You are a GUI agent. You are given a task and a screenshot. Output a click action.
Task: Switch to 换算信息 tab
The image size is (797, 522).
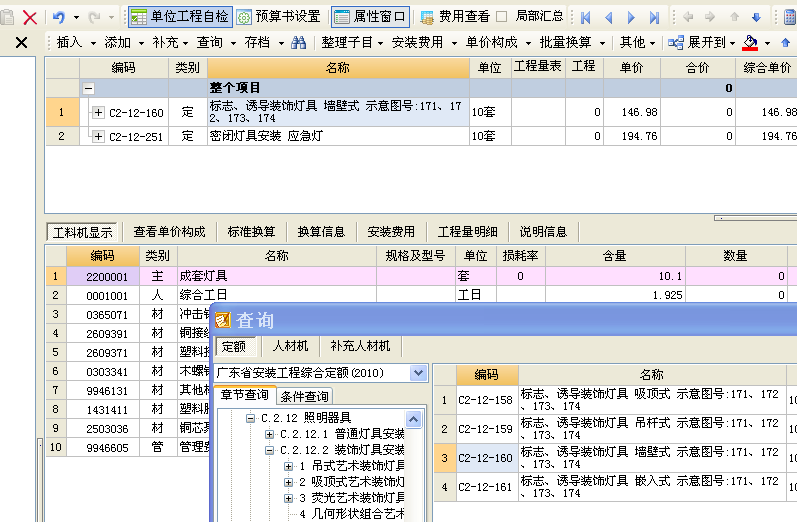[321, 232]
